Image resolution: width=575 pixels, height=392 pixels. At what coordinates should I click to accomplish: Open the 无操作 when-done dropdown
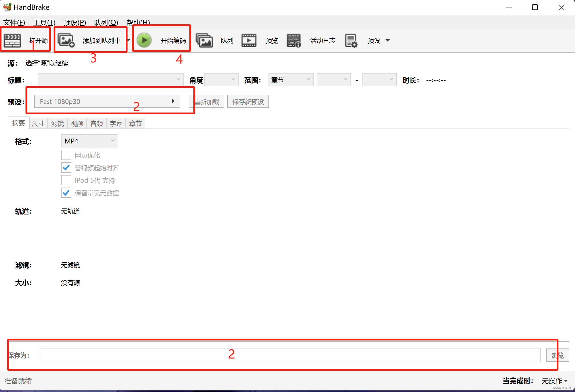pos(554,381)
